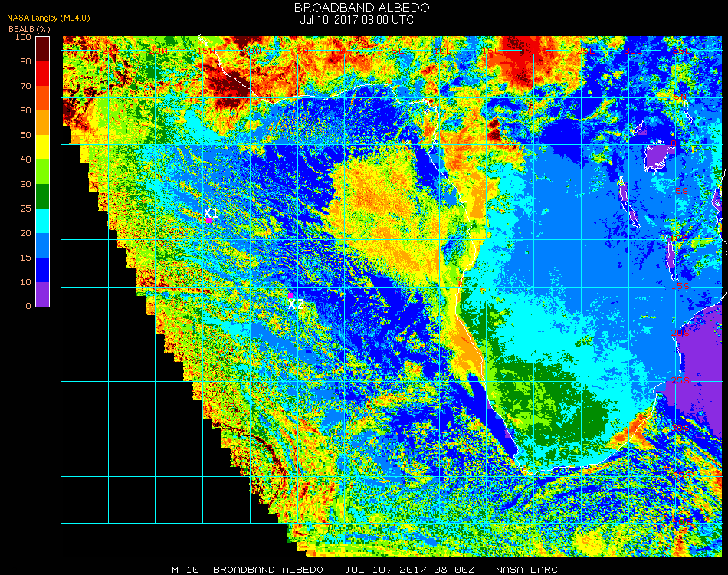The image size is (728, 575).
Task: Click the legend value 100
Action: (x=23, y=37)
